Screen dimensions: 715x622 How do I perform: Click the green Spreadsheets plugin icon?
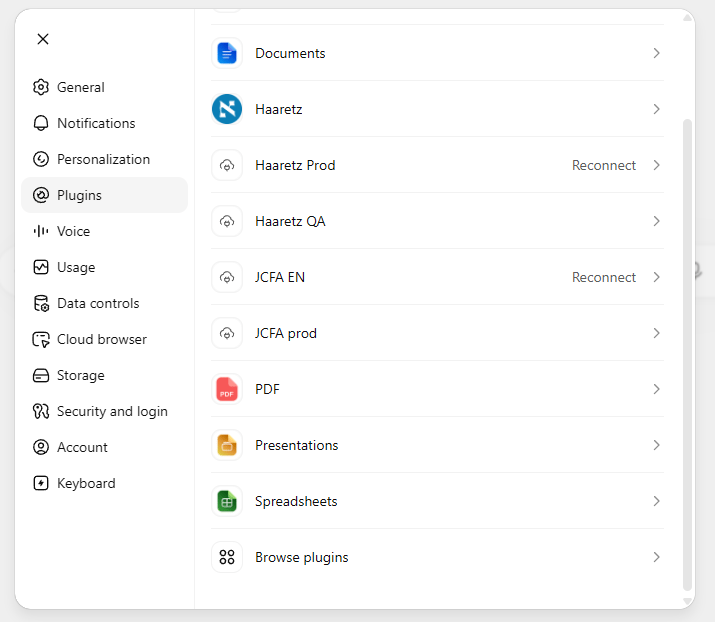(227, 501)
